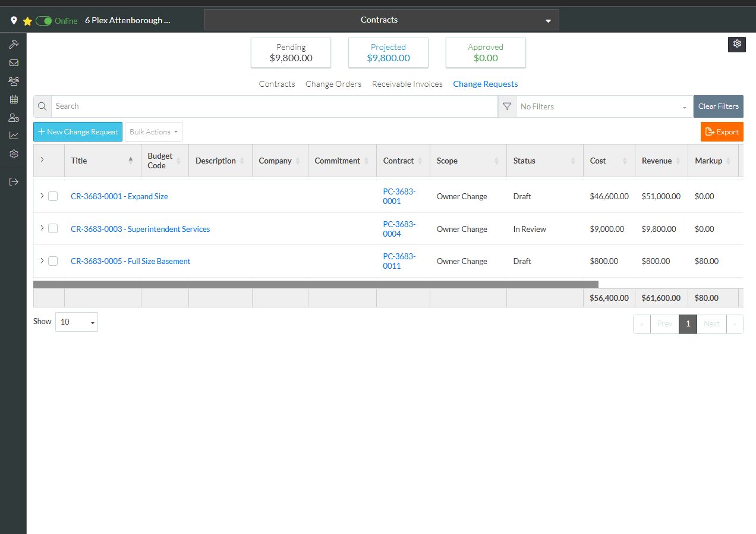This screenshot has height=534, width=756.
Task: Click the top-right gear settings button
Action: [737, 44]
